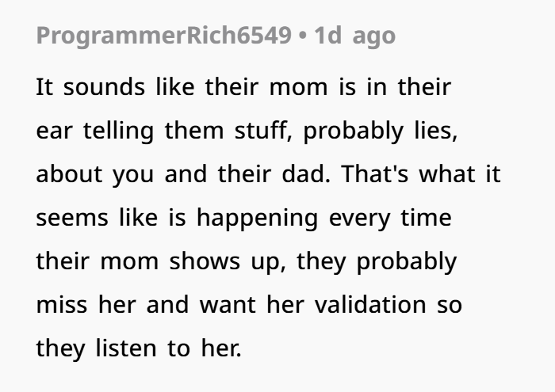
Task: Click the line starting "about you and"
Action: tap(268, 174)
